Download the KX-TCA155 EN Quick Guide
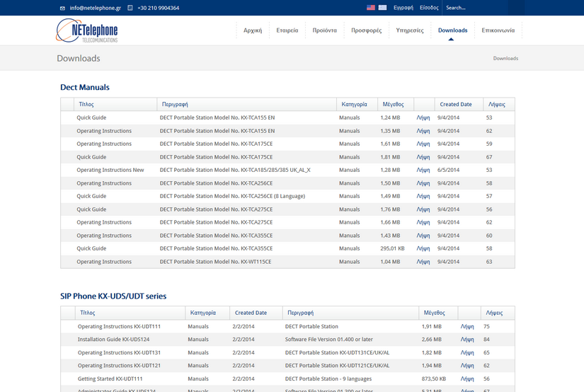 (423, 118)
